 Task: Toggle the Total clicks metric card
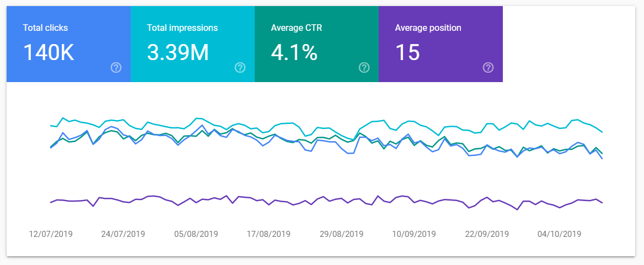pos(68,44)
